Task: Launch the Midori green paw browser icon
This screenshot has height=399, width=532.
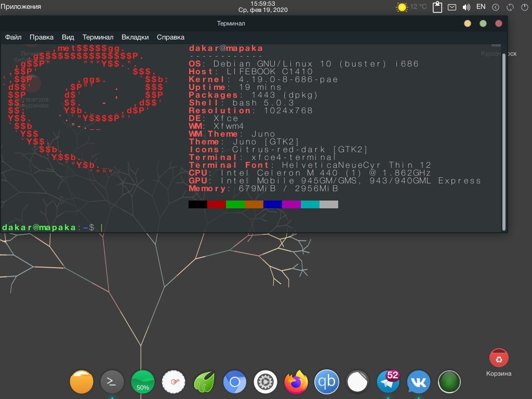Action: [x=204, y=382]
